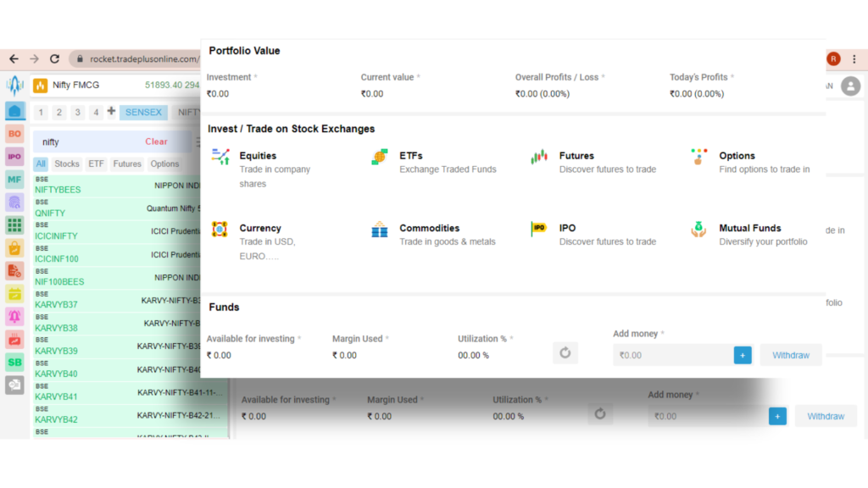Open the IPO section

[x=567, y=228]
